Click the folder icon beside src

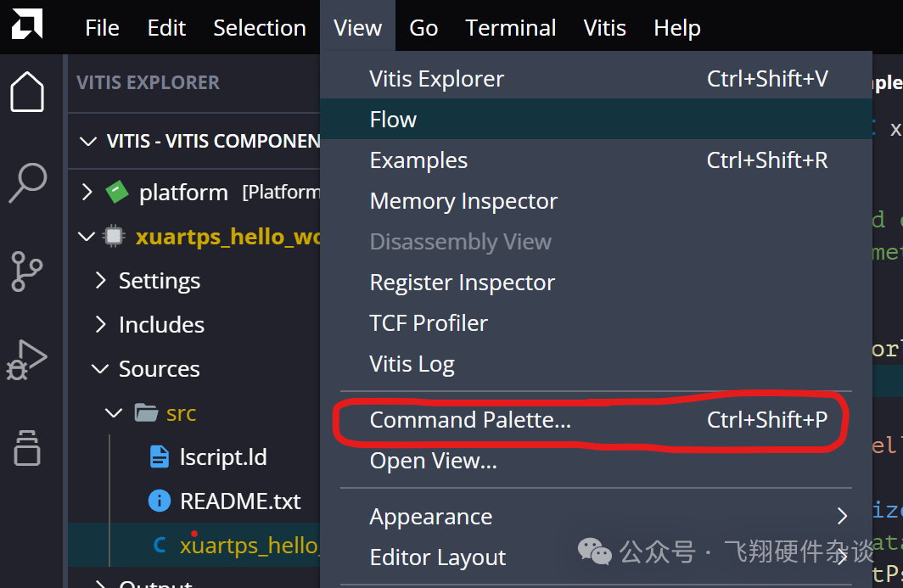pyautogui.click(x=146, y=412)
